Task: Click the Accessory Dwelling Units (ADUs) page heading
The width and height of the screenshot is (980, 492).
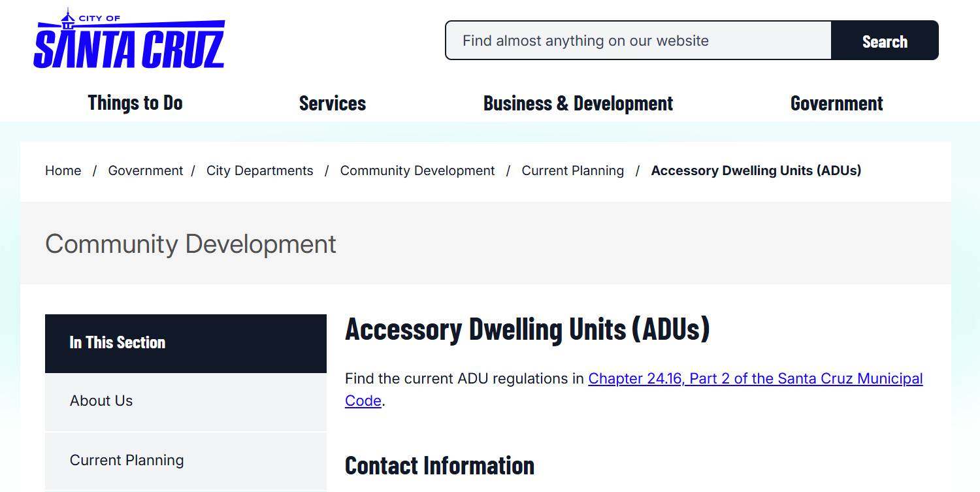Action: 527,329
